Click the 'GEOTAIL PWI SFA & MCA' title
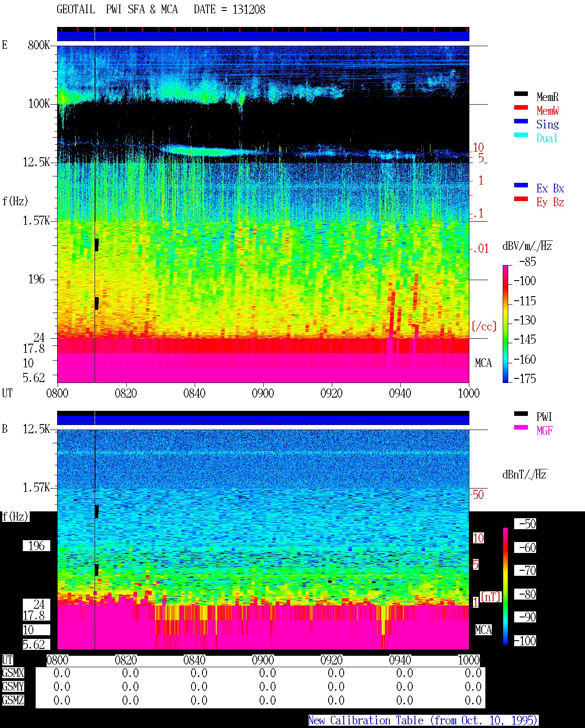The image size is (585, 728). [117, 10]
